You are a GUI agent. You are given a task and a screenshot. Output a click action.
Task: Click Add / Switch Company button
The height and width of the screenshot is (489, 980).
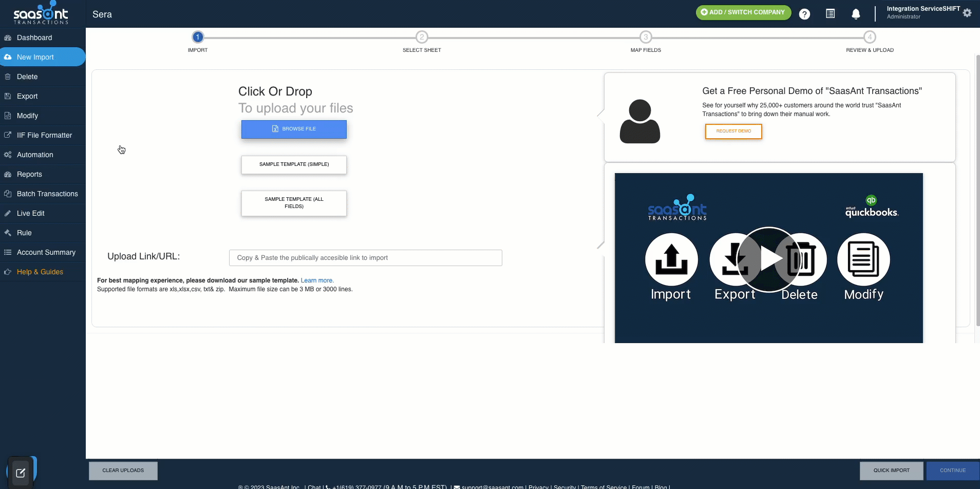(743, 12)
